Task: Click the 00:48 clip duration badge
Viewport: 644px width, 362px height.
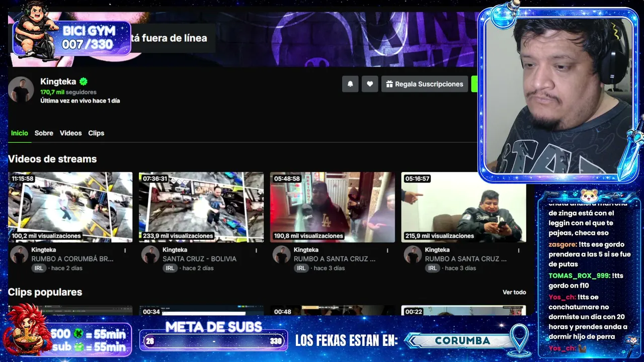Action: [282, 312]
